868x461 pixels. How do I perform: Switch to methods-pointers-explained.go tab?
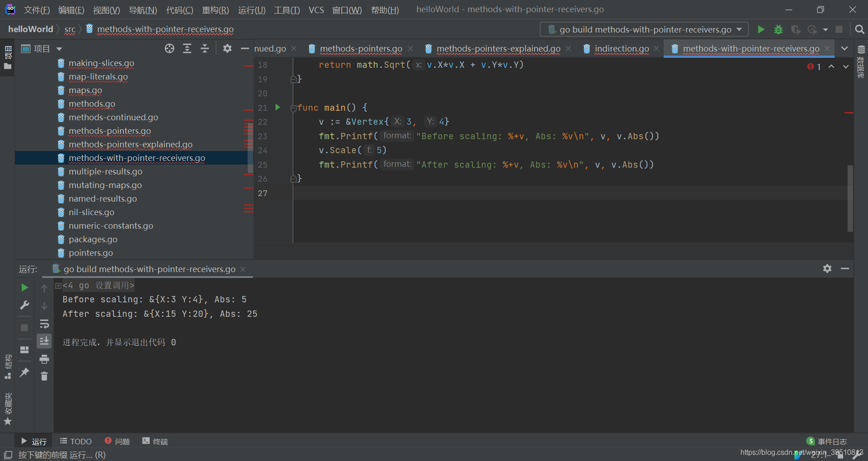pos(498,48)
